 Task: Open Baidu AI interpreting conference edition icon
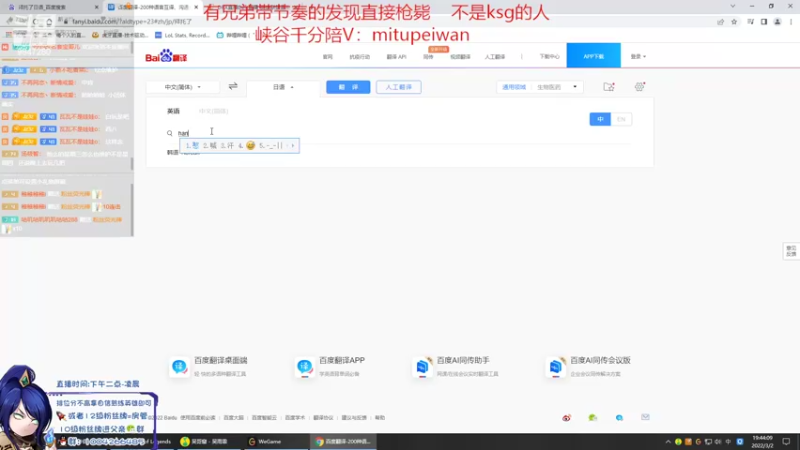coord(556,366)
